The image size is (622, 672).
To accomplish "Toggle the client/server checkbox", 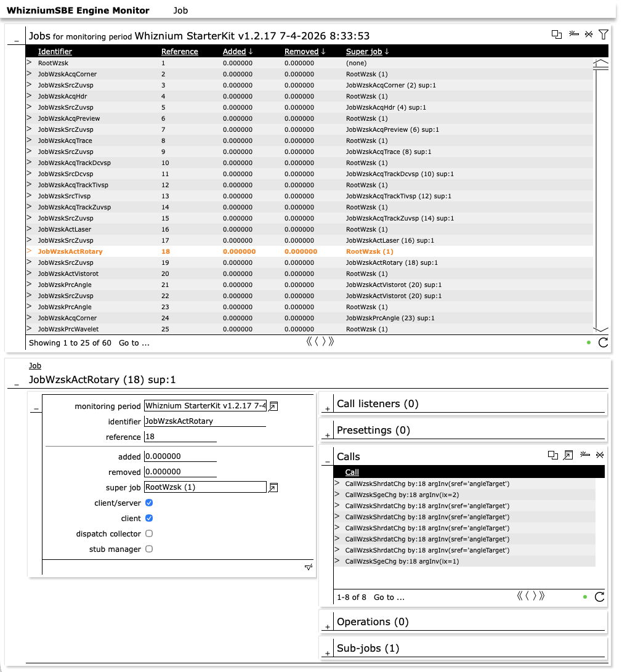I will 149,503.
